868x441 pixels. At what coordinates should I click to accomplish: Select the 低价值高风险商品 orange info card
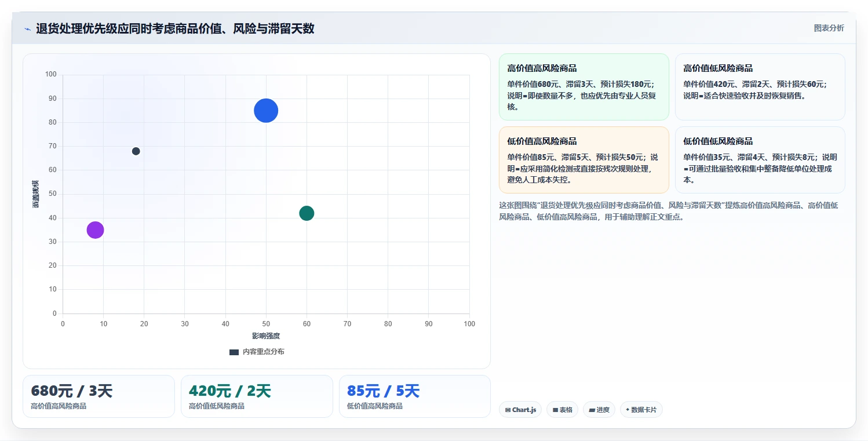583,160
